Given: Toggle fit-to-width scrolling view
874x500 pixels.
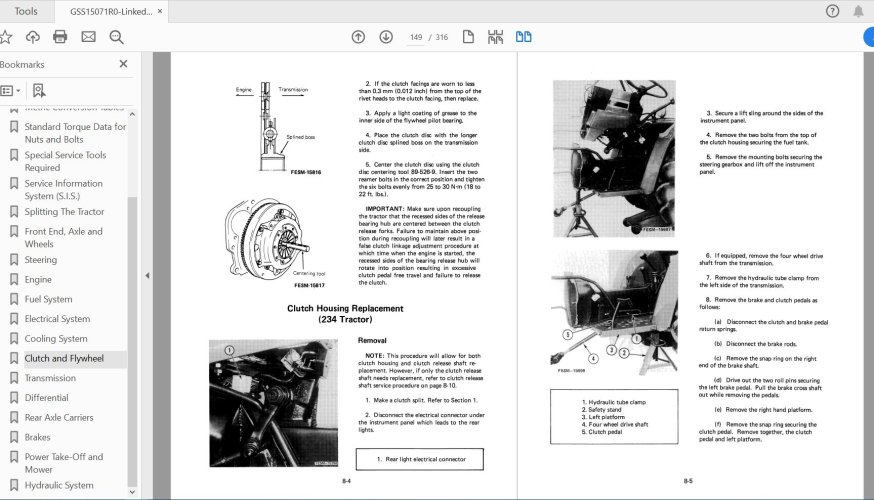Looking at the screenshot, I should point(495,37).
